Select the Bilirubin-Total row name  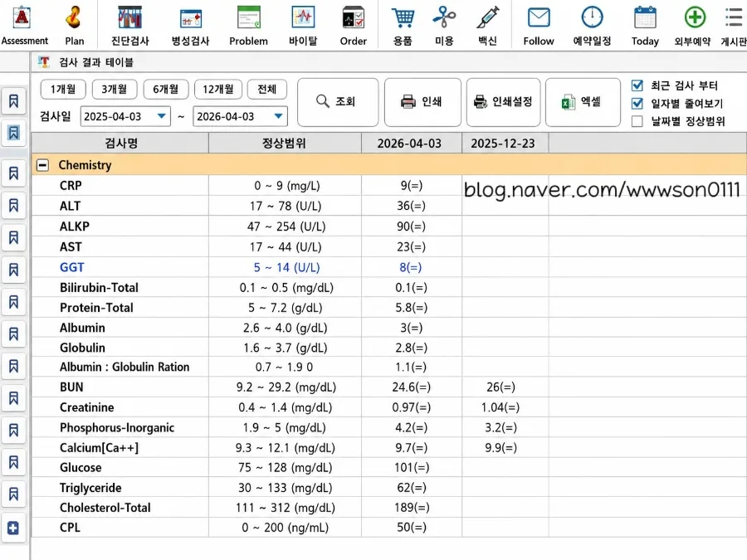click(x=99, y=288)
